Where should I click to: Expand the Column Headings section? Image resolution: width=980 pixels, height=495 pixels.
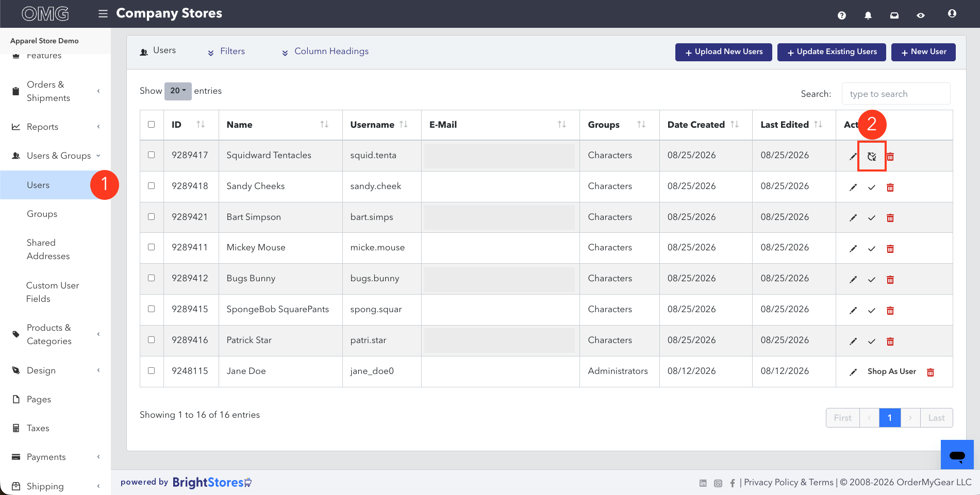coord(325,52)
